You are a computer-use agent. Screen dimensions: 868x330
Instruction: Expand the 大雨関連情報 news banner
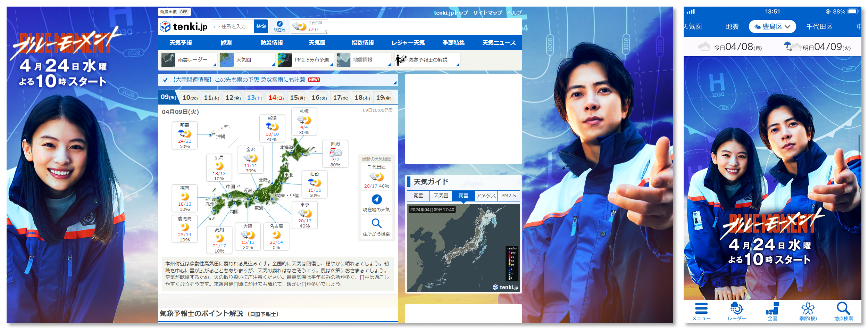click(x=278, y=80)
